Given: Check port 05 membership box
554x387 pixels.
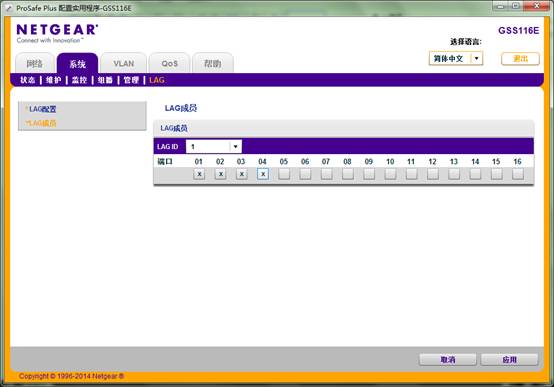Looking at the screenshot, I should [x=284, y=174].
